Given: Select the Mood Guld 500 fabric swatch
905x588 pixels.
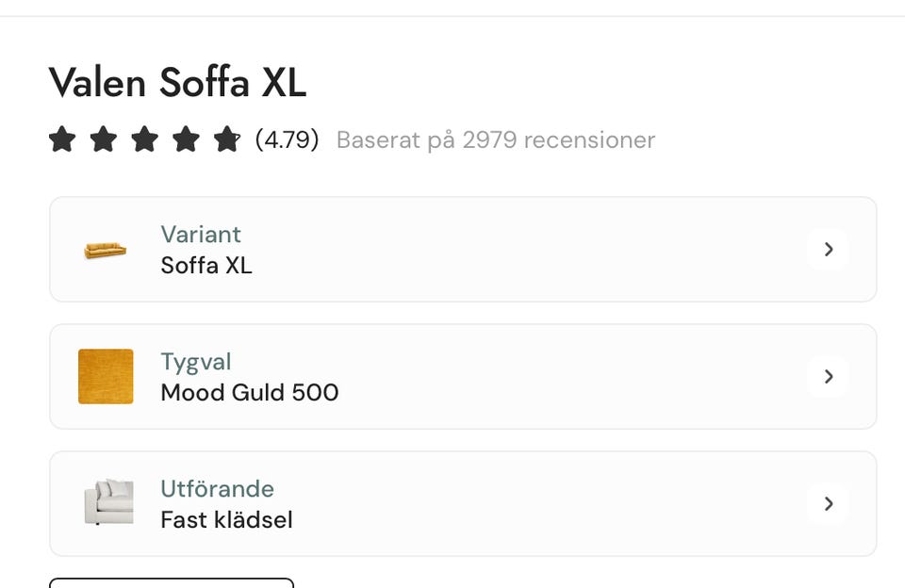Looking at the screenshot, I should click(106, 377).
